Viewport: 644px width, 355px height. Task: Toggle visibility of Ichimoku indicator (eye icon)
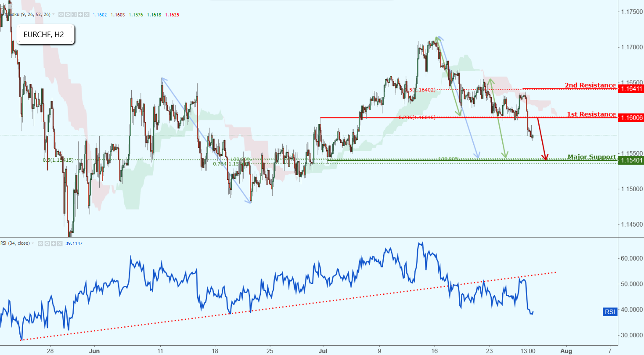[61, 14]
